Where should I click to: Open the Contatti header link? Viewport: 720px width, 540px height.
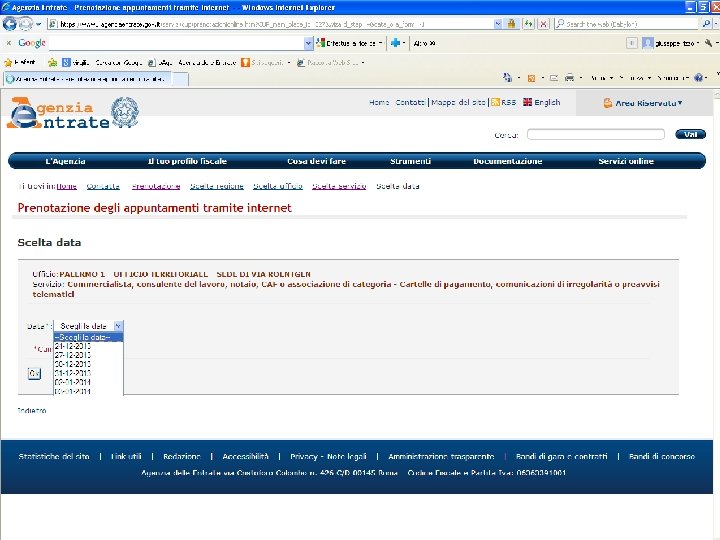pos(410,102)
